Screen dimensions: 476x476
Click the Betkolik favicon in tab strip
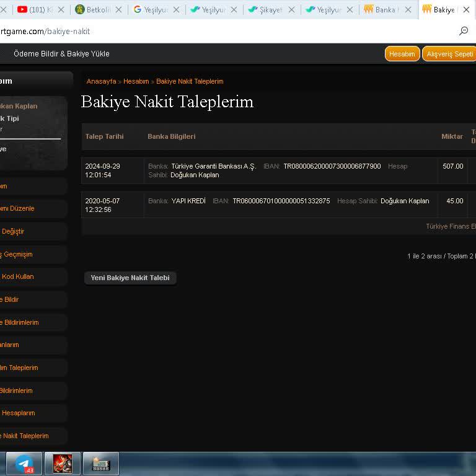tap(79, 9)
